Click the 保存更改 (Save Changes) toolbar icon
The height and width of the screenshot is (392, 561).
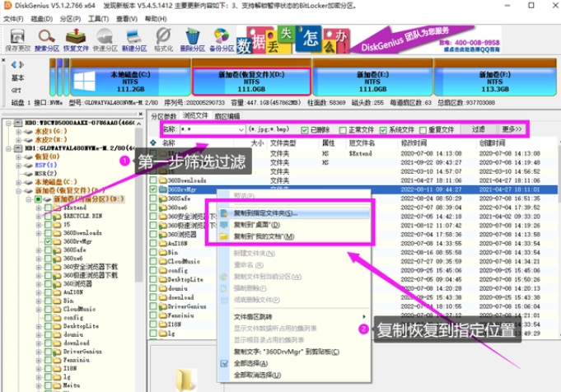tap(16, 38)
